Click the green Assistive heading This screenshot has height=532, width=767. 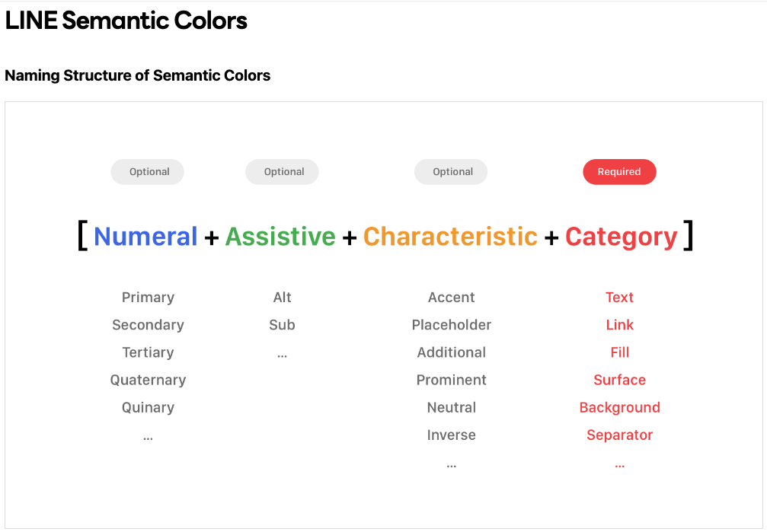tap(280, 237)
